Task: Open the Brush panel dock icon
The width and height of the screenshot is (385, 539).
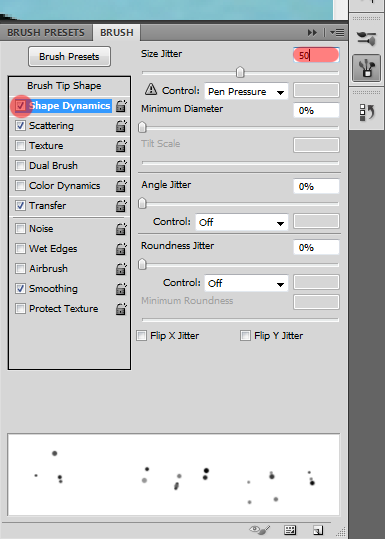Action: [x=366, y=68]
